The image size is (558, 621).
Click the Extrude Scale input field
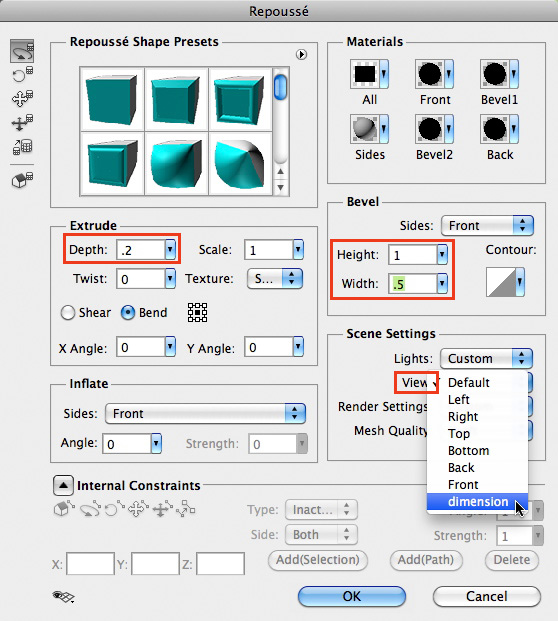tap(269, 250)
